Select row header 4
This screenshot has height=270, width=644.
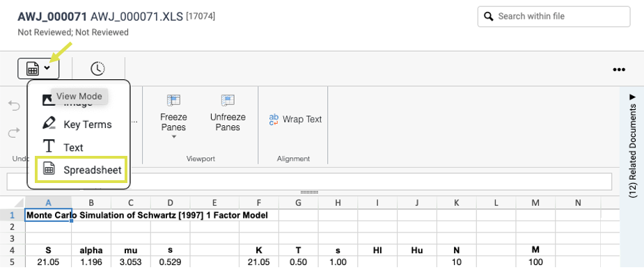coord(13,250)
